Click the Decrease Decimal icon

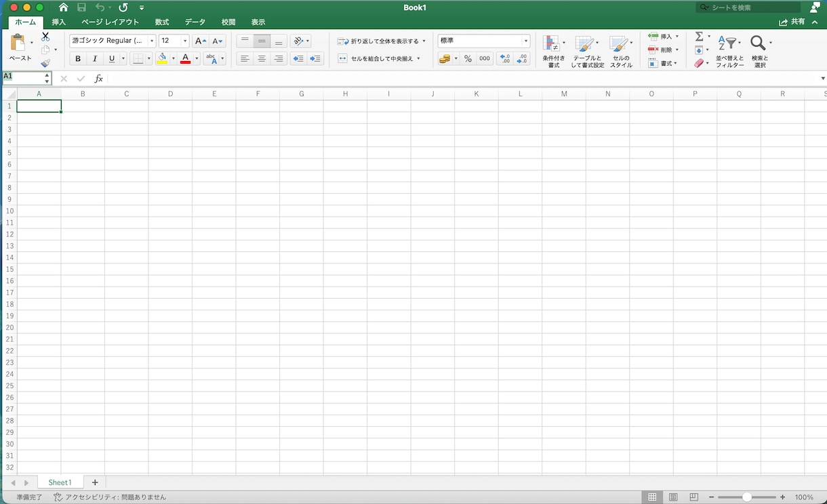pyautogui.click(x=522, y=59)
